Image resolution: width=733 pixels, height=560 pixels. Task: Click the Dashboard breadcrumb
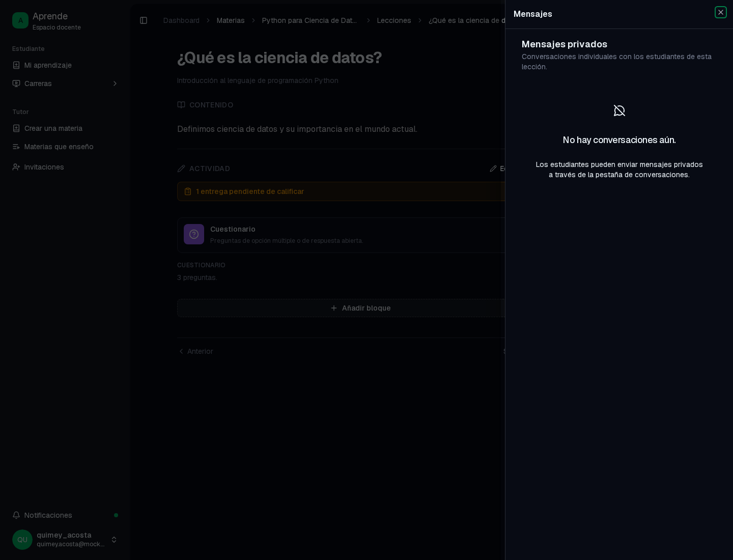point(181,20)
